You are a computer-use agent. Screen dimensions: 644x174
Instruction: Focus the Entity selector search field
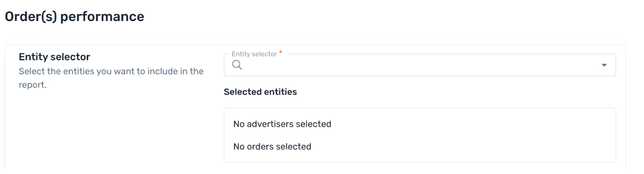coord(419,65)
